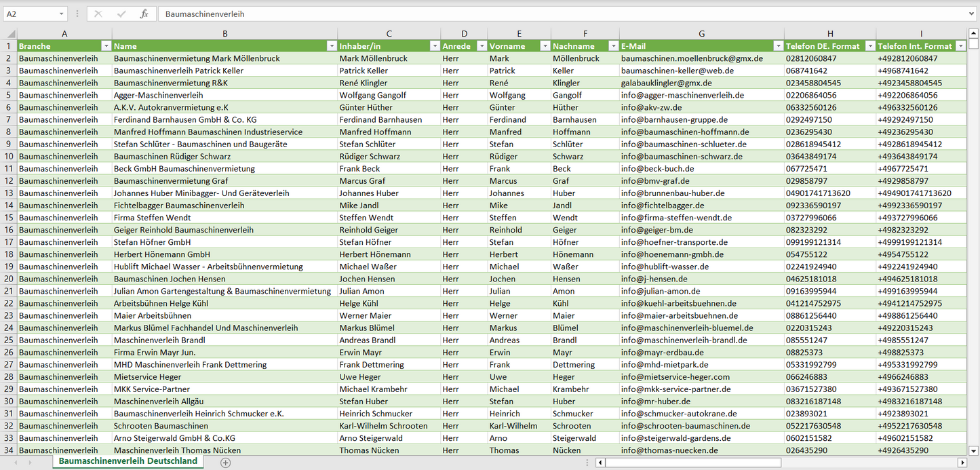Image resolution: width=980 pixels, height=470 pixels.
Task: Select row 15 by its row header
Action: click(8, 218)
